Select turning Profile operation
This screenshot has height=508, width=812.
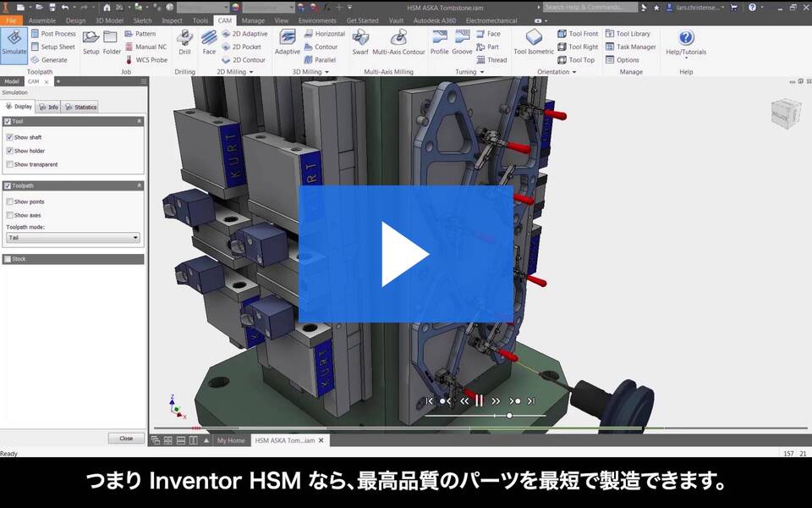pyautogui.click(x=440, y=42)
